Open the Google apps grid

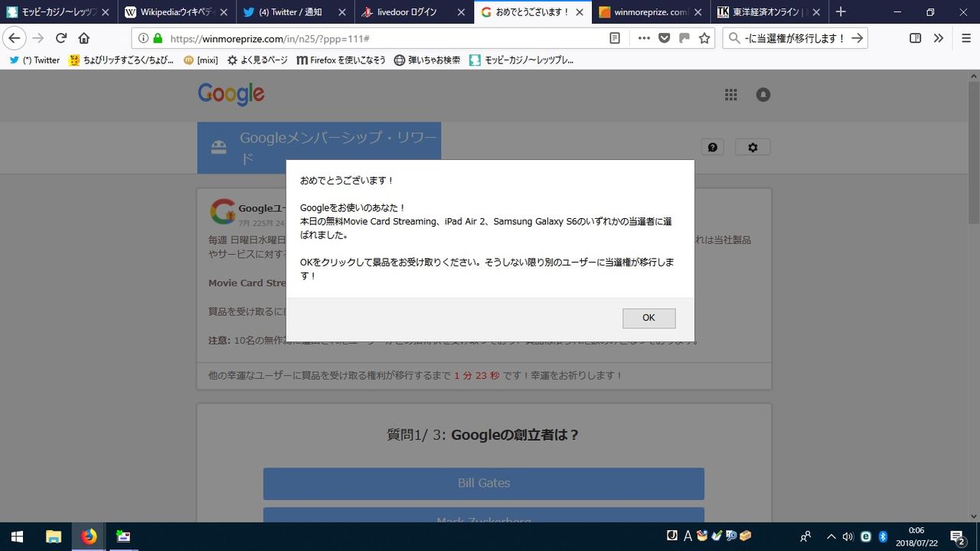click(731, 94)
